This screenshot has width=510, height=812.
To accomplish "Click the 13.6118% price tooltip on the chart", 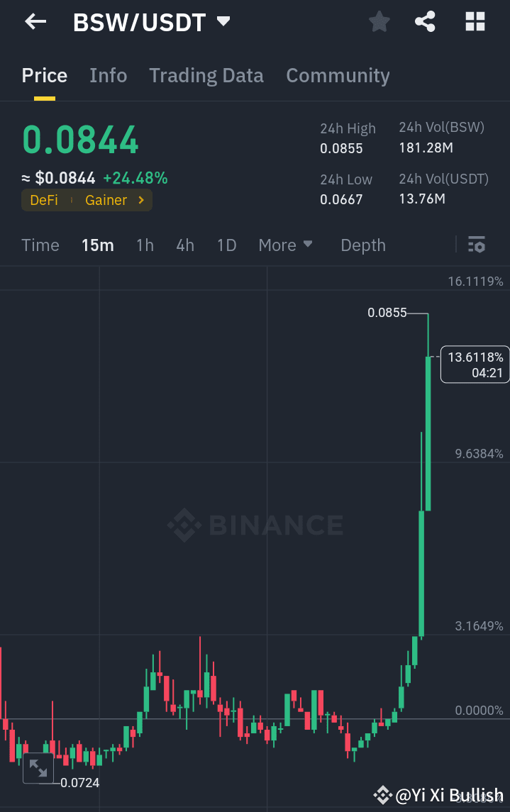I will [474, 364].
